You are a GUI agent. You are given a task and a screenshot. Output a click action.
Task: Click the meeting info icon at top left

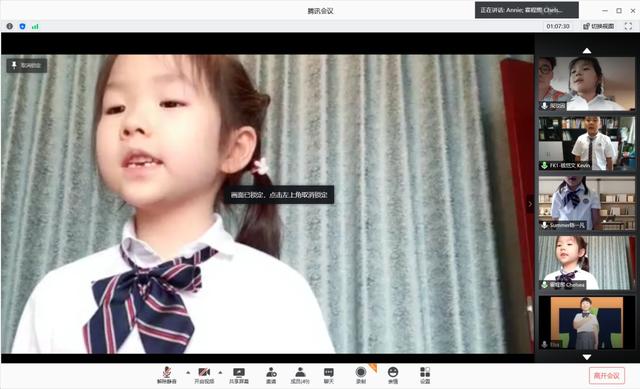tap(9, 26)
